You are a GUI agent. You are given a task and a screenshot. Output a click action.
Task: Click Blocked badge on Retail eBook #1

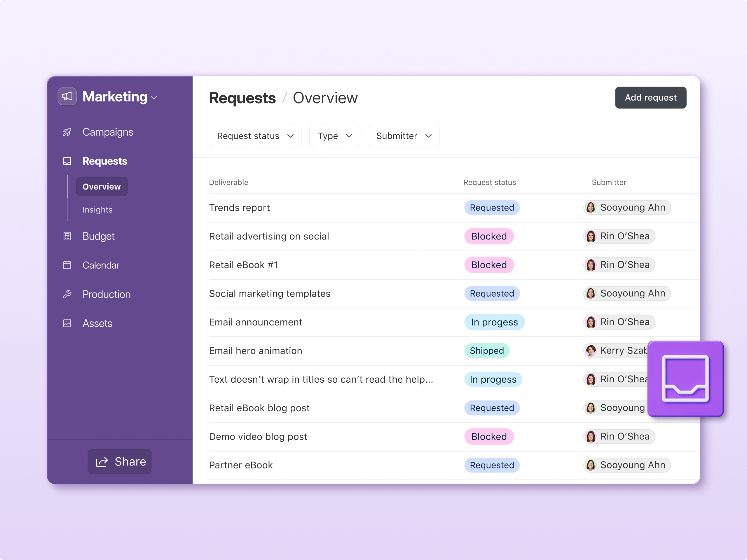[489, 265]
